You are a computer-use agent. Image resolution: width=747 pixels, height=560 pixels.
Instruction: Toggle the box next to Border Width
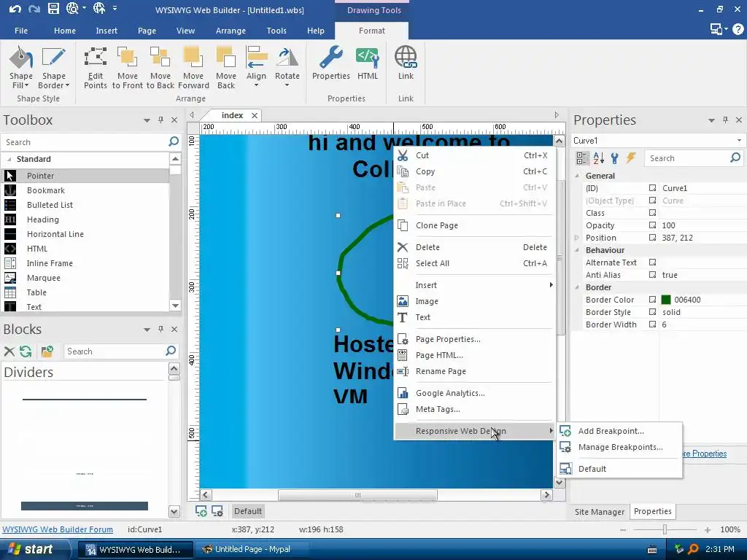click(x=653, y=324)
